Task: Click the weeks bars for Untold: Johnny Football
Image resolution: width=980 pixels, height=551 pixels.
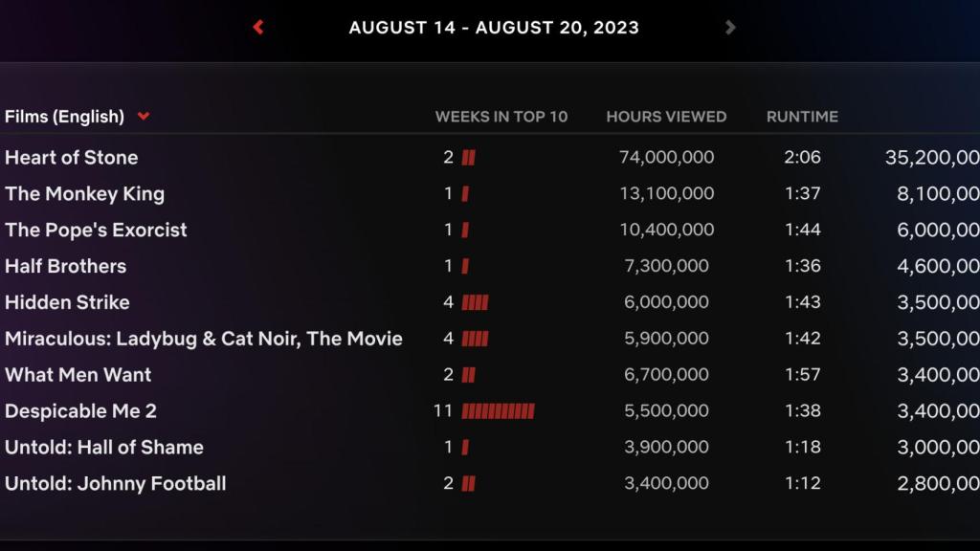Action: pos(468,483)
